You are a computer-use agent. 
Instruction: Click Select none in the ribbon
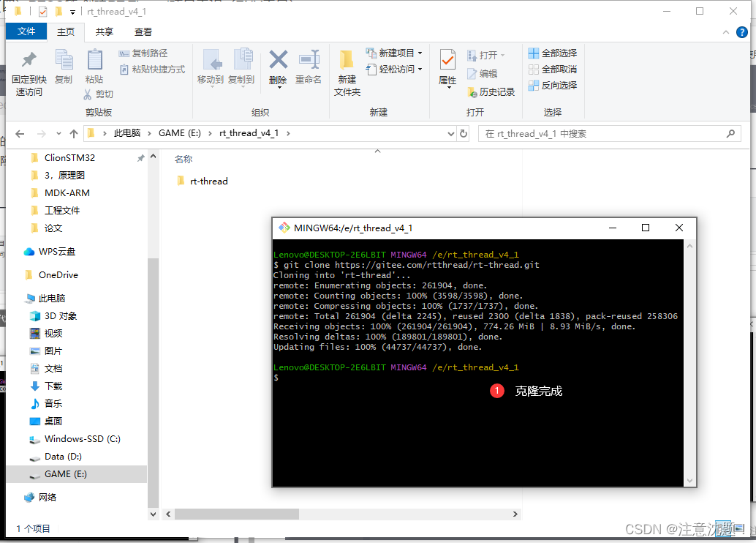point(553,69)
